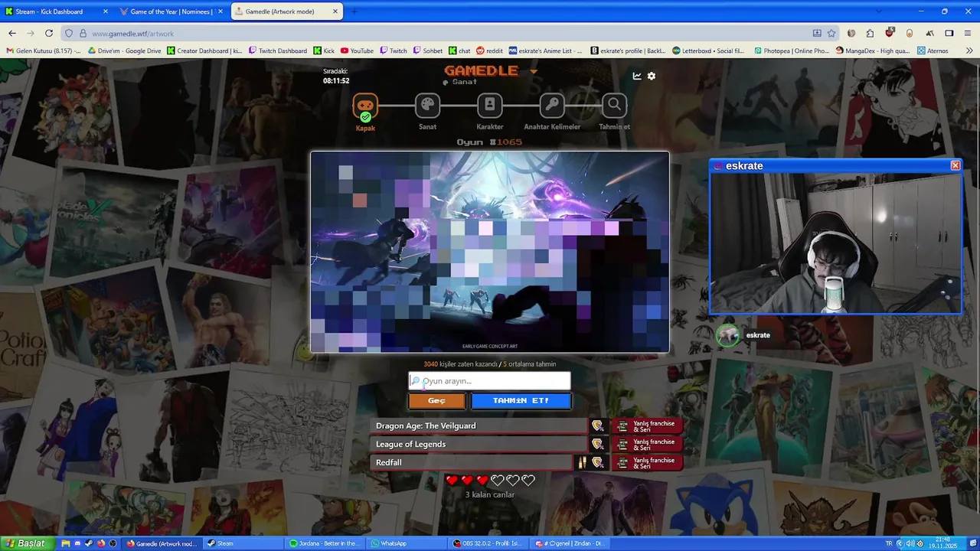The image size is (980, 551).
Task: Open the Gamedle settings gear
Action: [652, 76]
